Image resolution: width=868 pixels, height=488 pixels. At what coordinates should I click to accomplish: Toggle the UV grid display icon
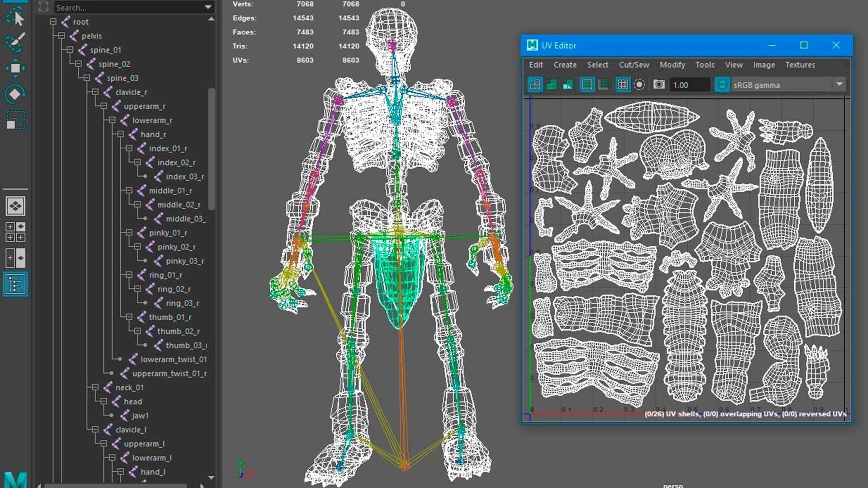coord(623,84)
